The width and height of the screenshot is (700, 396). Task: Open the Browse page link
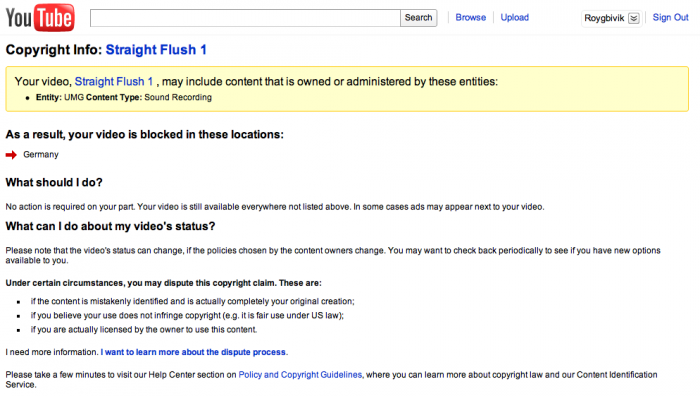pyautogui.click(x=471, y=17)
